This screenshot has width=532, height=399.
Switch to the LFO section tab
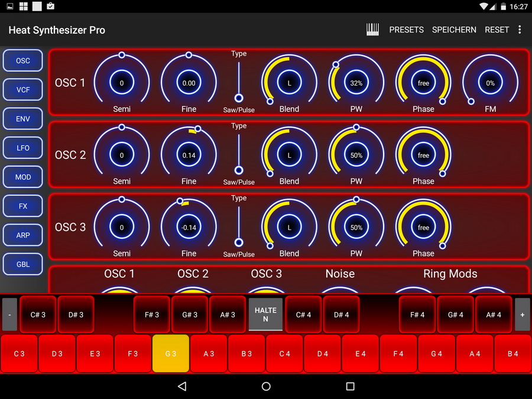(23, 148)
